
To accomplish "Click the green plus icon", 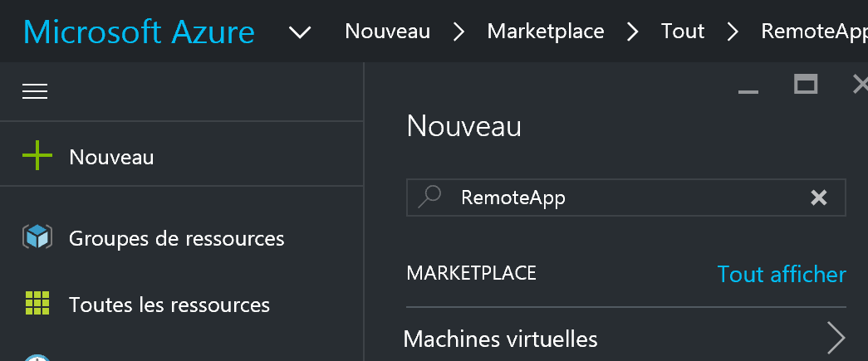I will pos(37,156).
